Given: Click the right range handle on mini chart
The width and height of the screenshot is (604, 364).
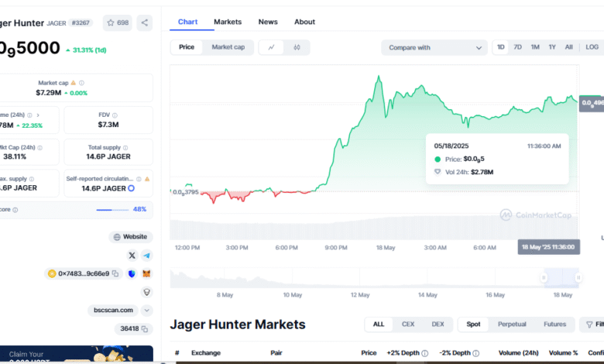Looking at the screenshot, I should 578,277.
